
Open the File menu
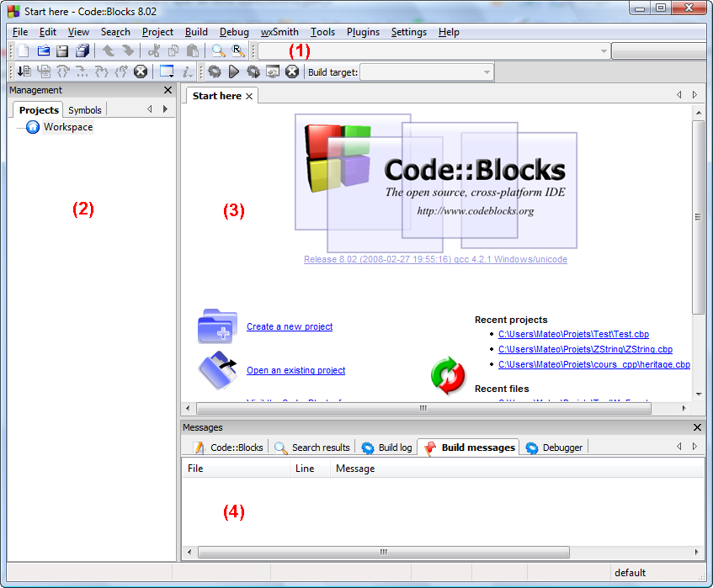tap(20, 32)
